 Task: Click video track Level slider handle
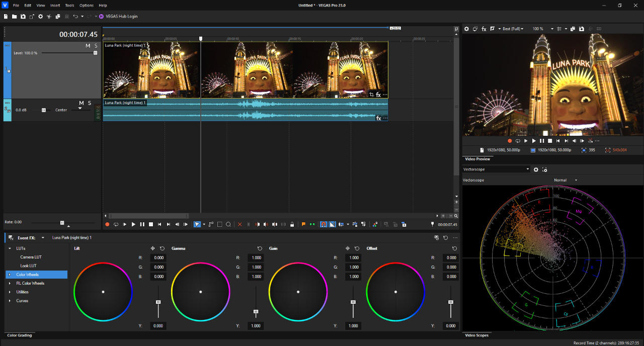(95, 53)
